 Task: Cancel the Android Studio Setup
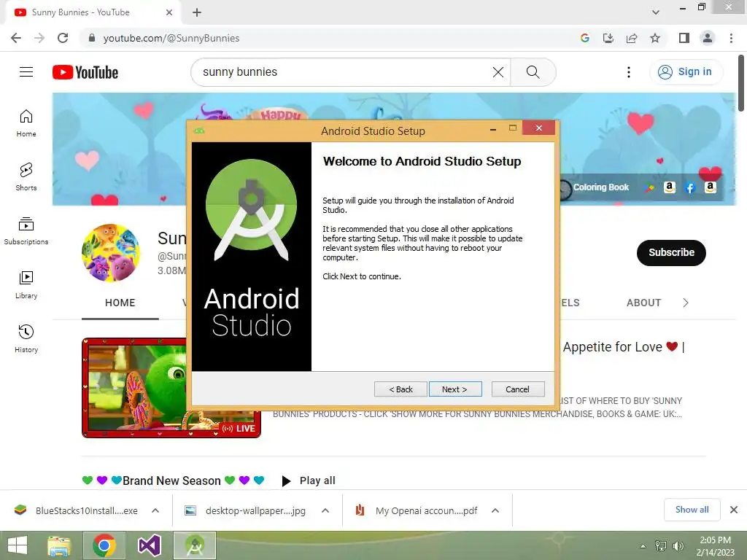click(x=517, y=389)
